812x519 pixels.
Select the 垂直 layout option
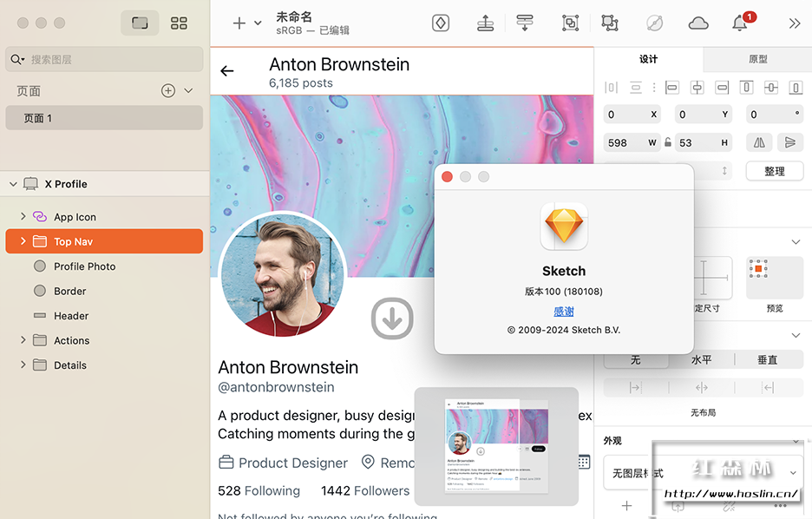[x=768, y=359]
